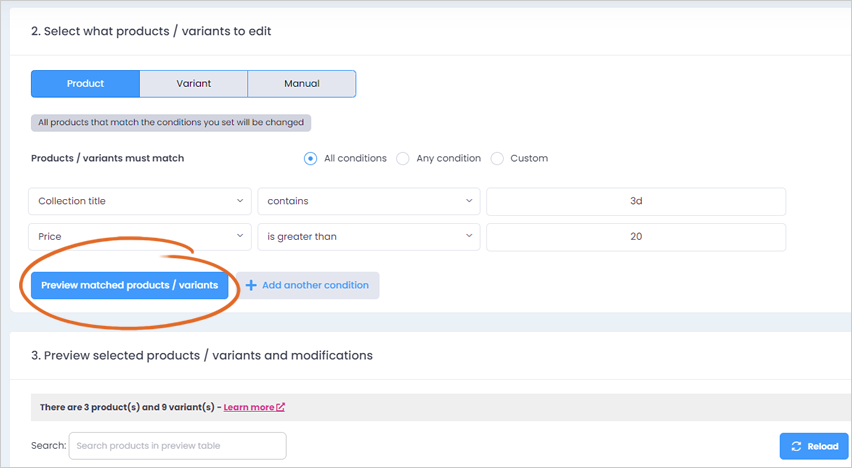Click the Reload button
This screenshot has width=852, height=468.
point(814,446)
